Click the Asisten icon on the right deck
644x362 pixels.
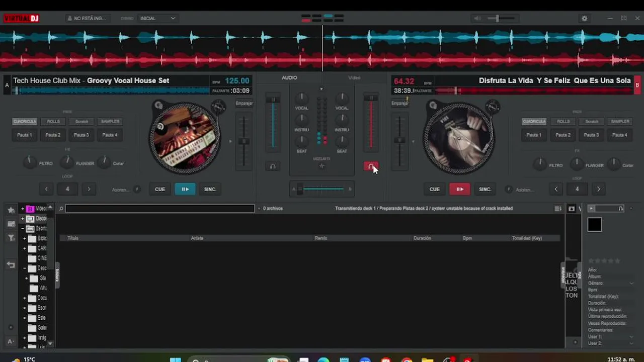[x=509, y=190]
